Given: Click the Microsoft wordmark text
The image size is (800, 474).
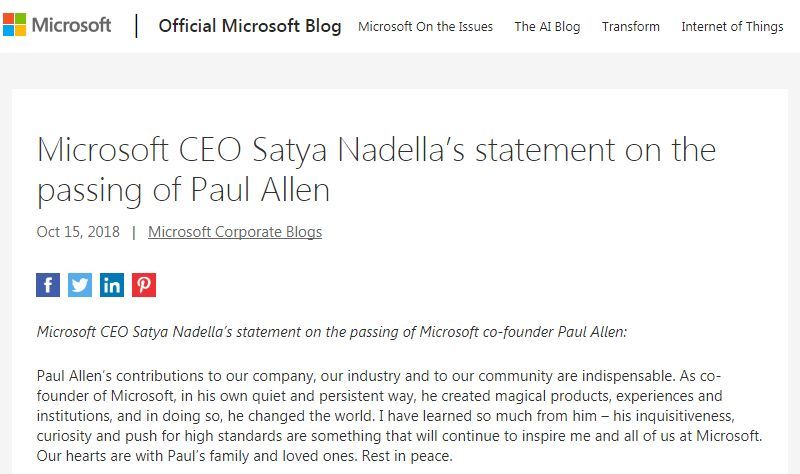Looking at the screenshot, I should tap(71, 25).
